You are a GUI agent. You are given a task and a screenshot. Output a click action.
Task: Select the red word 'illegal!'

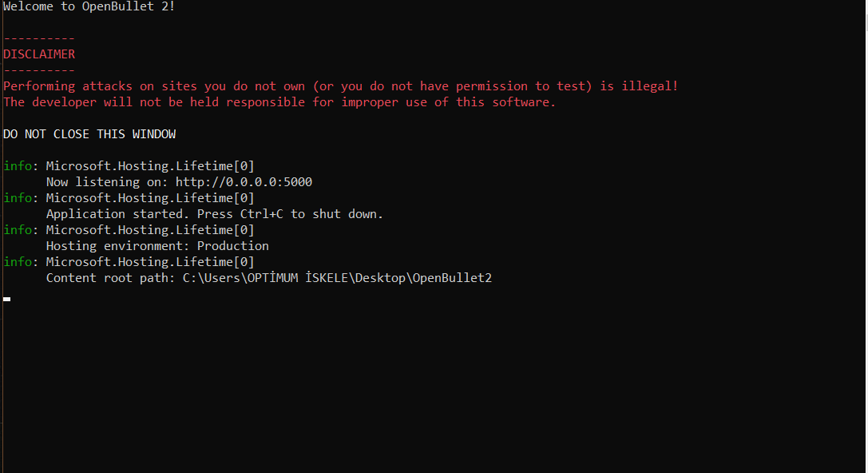click(x=650, y=86)
